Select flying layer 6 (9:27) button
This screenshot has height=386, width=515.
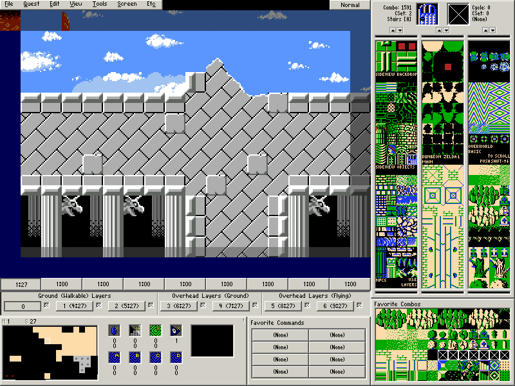point(335,306)
